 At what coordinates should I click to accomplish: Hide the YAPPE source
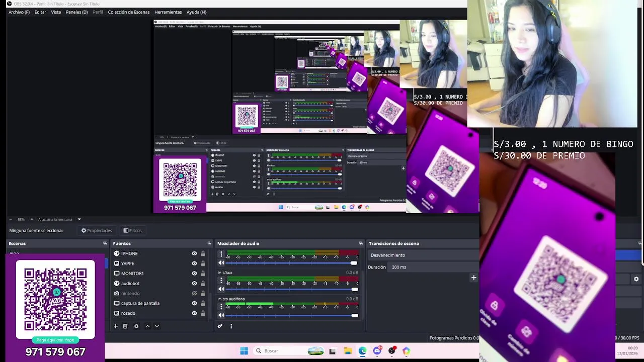pos(194,263)
